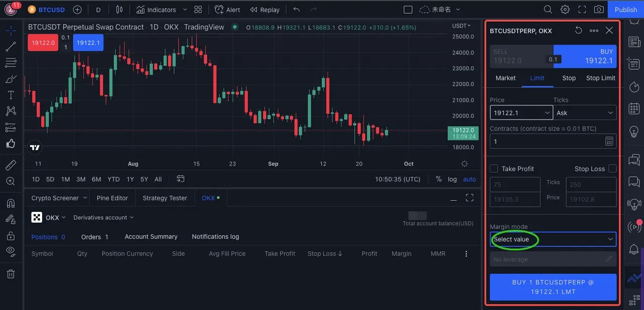Click BUY 1 BTCUSDTPERP limit order button
The width and height of the screenshot is (644, 310).
[x=552, y=287]
